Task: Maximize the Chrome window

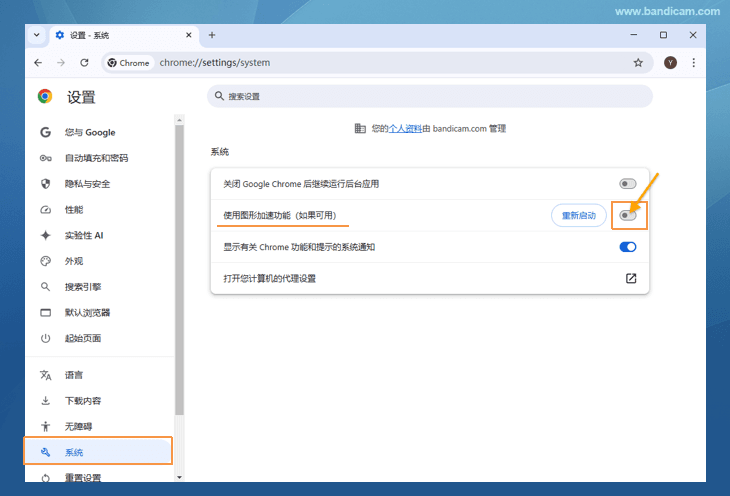Action: [663, 35]
